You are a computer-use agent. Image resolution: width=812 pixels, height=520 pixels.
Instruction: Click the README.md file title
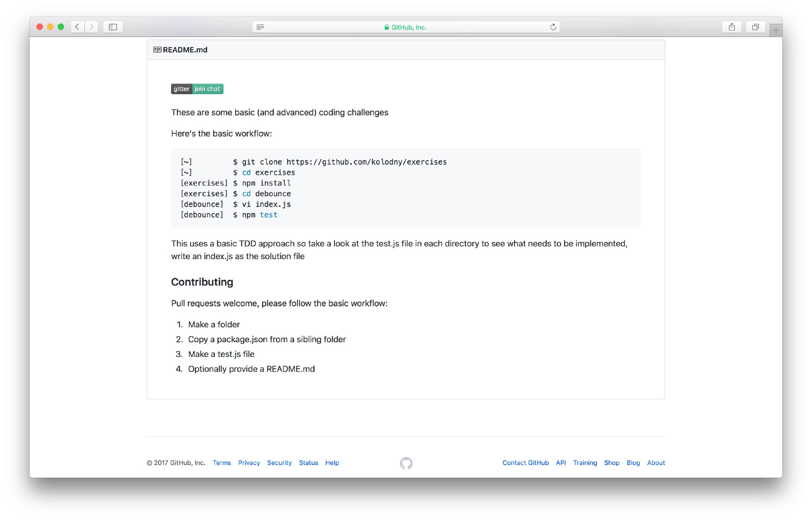[185, 49]
